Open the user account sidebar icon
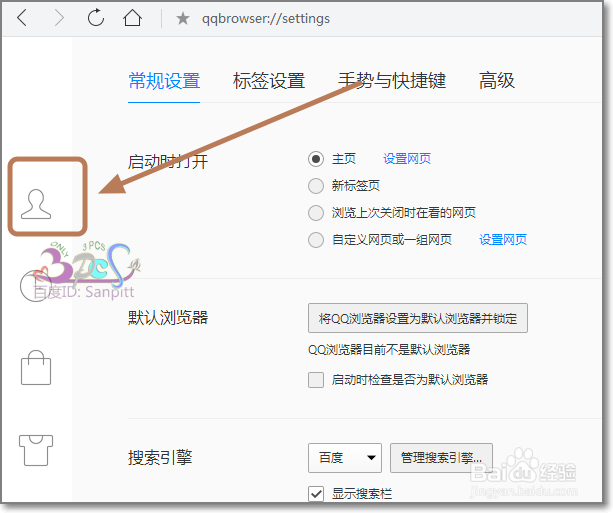613x513 pixels. click(36, 204)
